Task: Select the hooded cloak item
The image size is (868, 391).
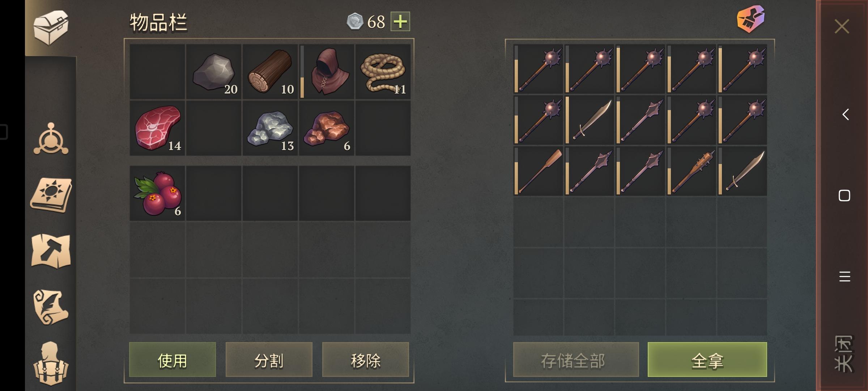Action: [x=327, y=72]
